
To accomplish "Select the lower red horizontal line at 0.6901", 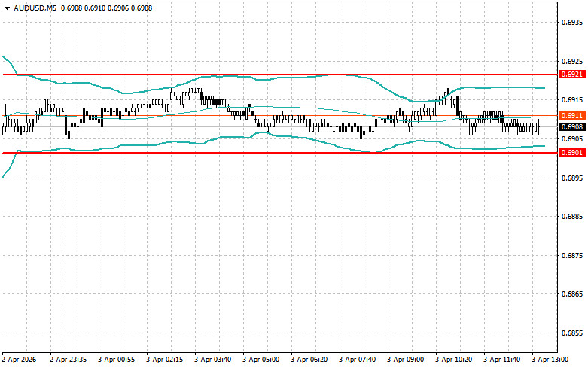I will coord(280,153).
